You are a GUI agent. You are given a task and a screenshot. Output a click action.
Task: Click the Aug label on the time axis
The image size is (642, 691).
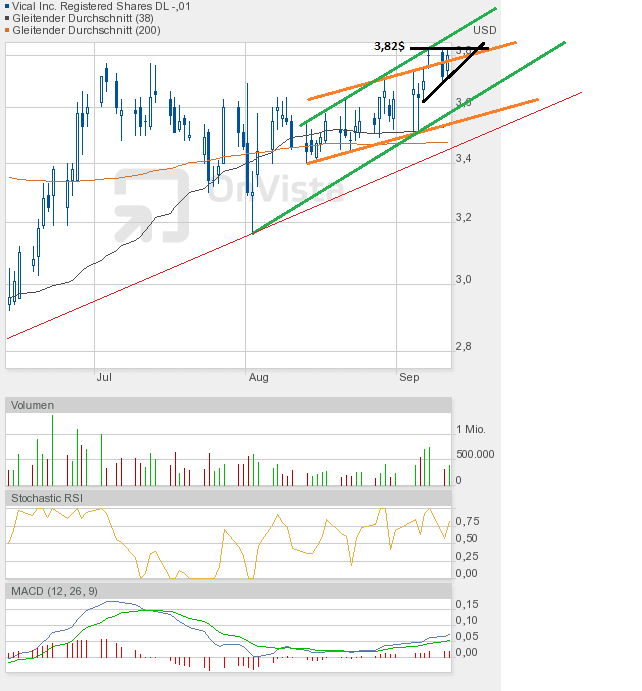(258, 378)
